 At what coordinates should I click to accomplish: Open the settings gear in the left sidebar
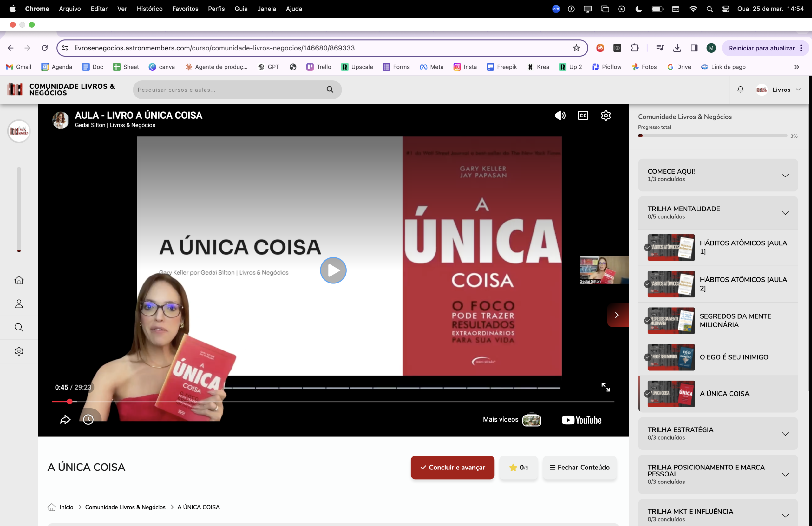(19, 351)
